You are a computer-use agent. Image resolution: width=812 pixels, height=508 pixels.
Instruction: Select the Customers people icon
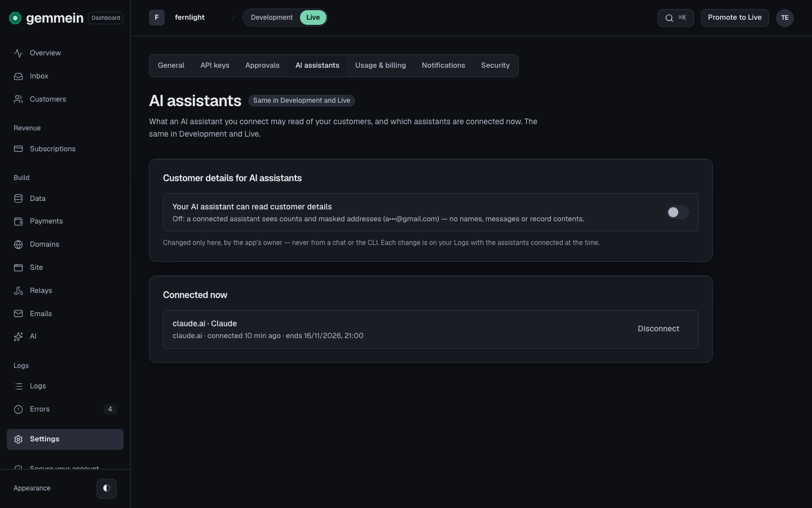(x=19, y=99)
